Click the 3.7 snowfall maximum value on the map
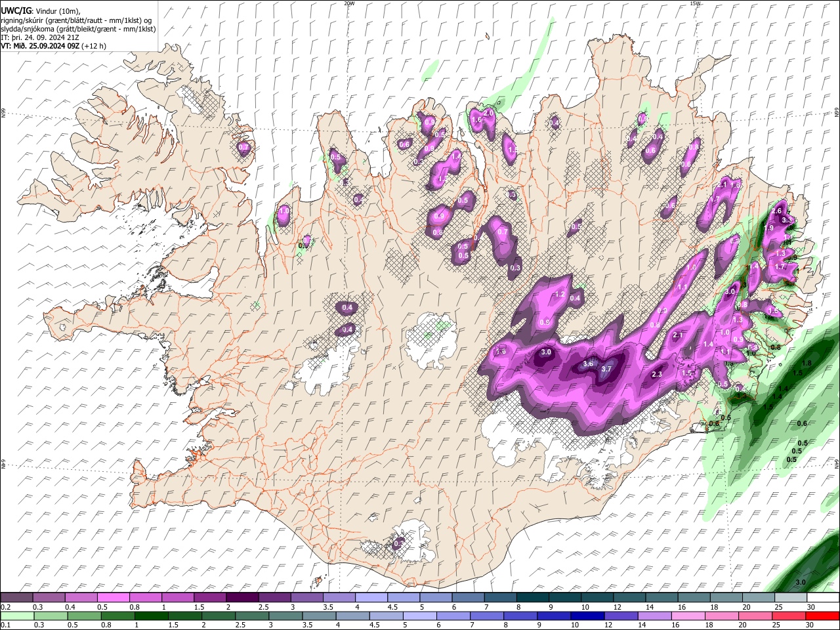The image size is (840, 630). tap(606, 369)
